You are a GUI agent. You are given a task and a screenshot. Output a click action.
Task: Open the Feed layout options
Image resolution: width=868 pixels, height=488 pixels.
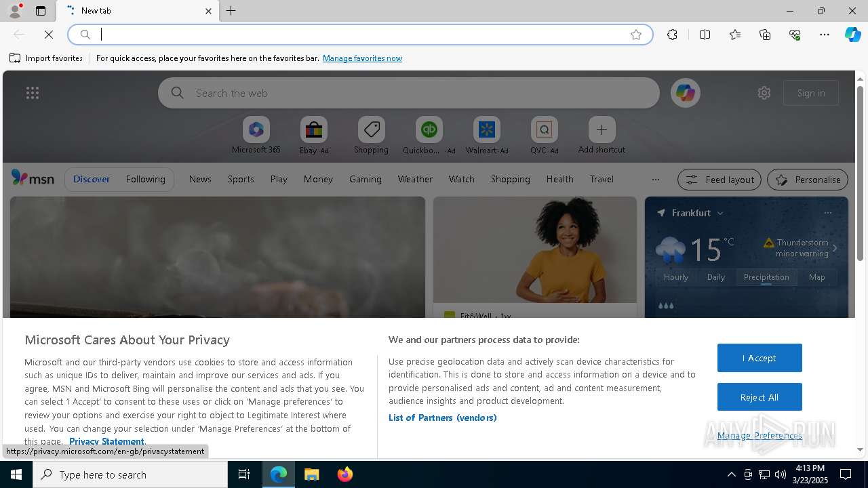[x=719, y=180]
